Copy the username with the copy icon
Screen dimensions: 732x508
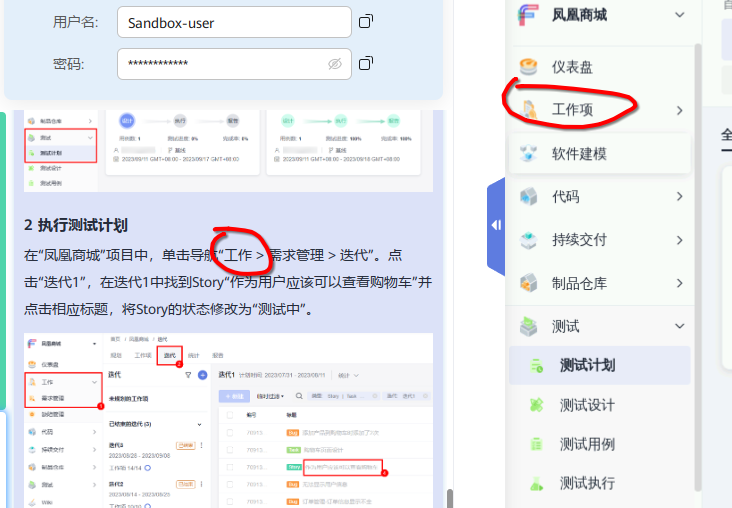366,21
